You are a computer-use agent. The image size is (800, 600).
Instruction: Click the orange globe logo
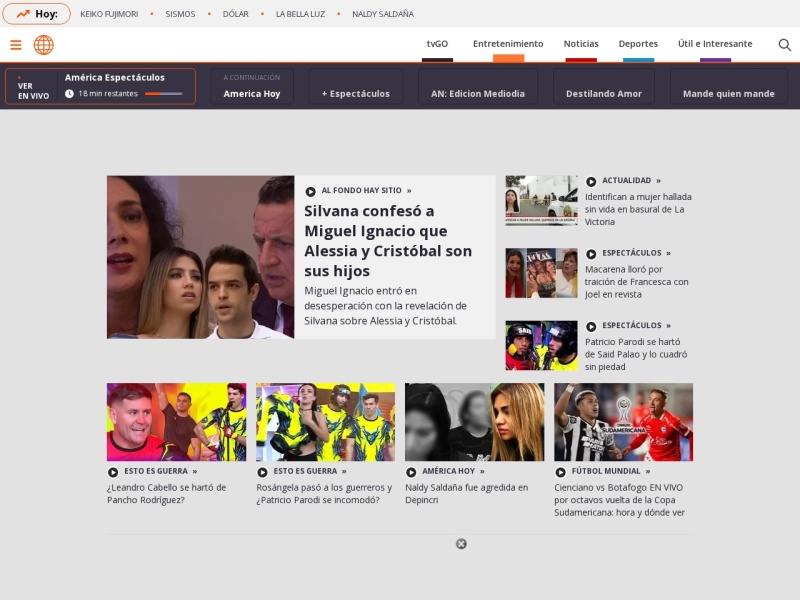click(x=44, y=45)
